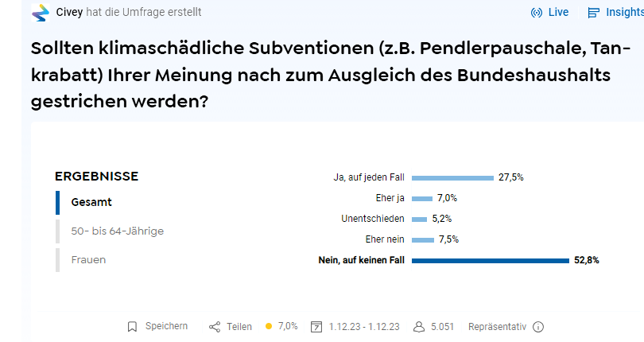Click the 'Unentschieden' result bar
Image resolution: width=644 pixels, height=342 pixels.
pos(420,219)
